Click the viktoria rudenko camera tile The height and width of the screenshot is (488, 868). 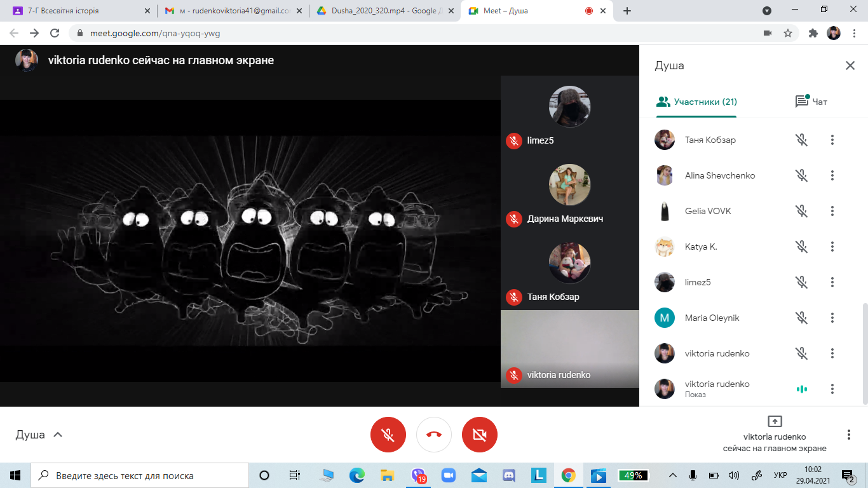coord(570,349)
